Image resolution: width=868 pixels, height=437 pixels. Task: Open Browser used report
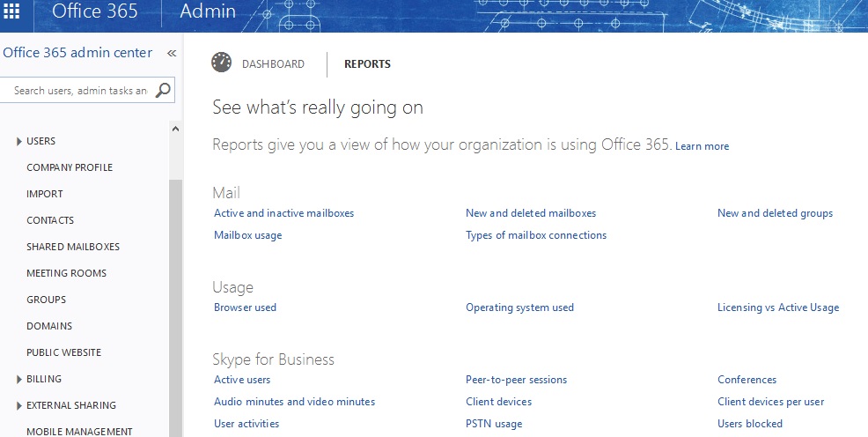click(246, 307)
